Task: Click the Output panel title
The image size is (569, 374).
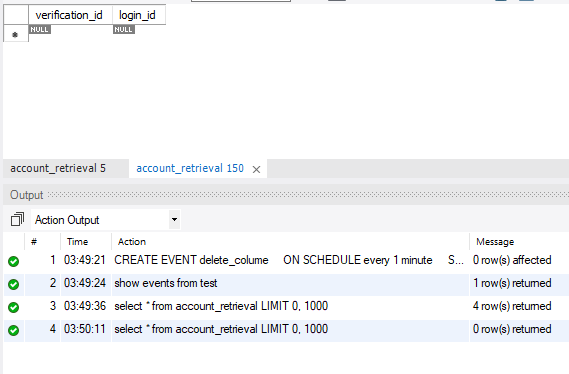Action: click(27, 195)
